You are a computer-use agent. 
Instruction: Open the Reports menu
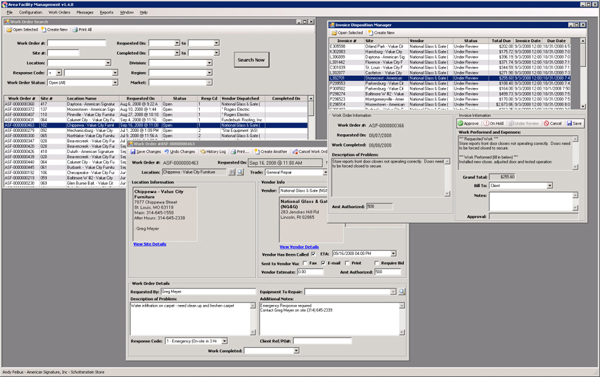(107, 13)
